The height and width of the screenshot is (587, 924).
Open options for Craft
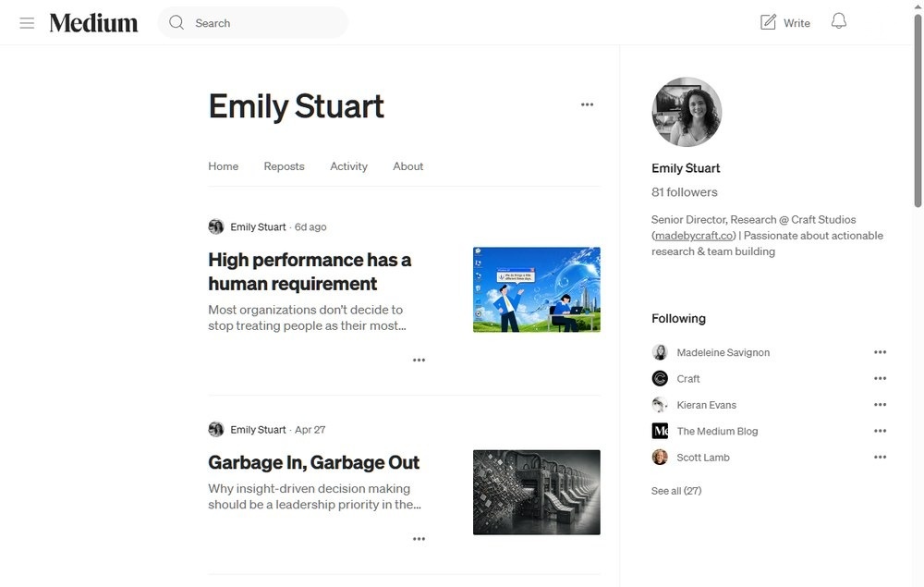880,378
